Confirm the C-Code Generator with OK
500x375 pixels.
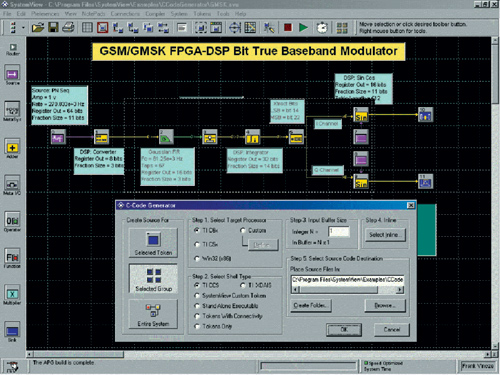click(344, 330)
